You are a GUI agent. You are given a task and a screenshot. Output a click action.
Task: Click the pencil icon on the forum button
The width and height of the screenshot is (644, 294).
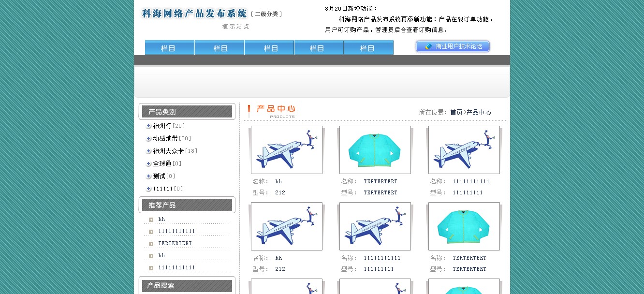coord(428,46)
